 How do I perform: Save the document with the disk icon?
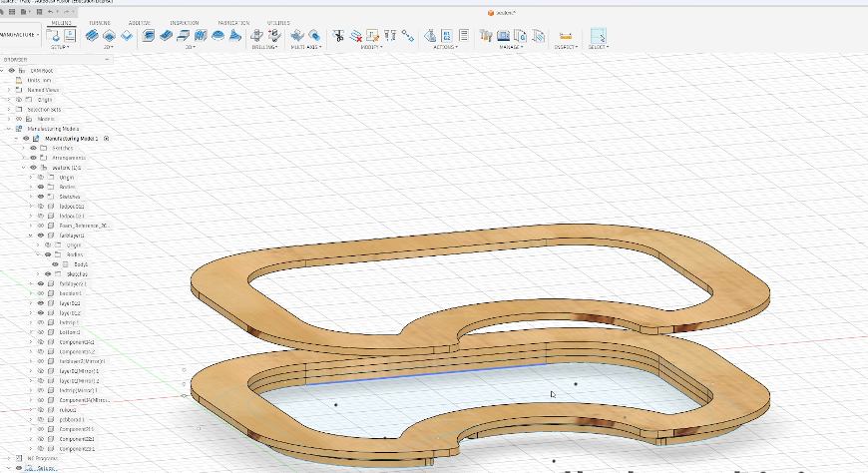39,12
